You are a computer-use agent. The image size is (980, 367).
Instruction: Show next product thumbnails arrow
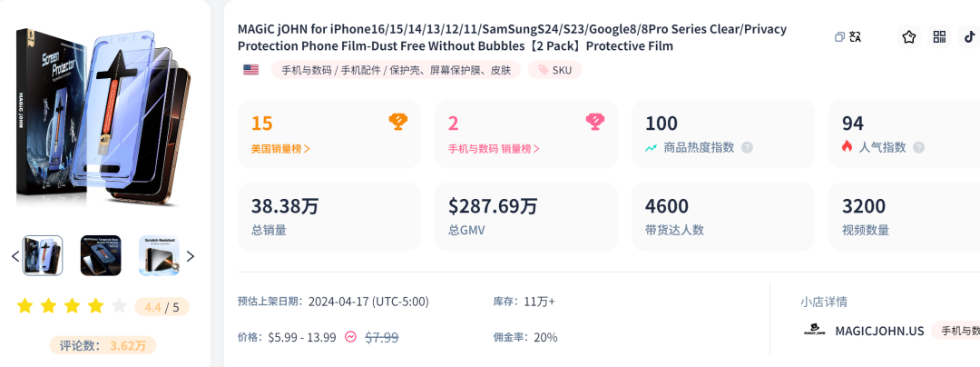tap(191, 255)
